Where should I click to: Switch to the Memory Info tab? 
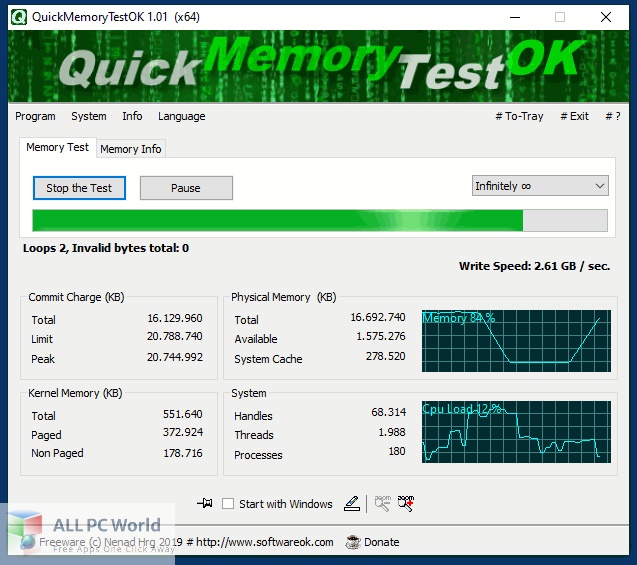tap(131, 149)
